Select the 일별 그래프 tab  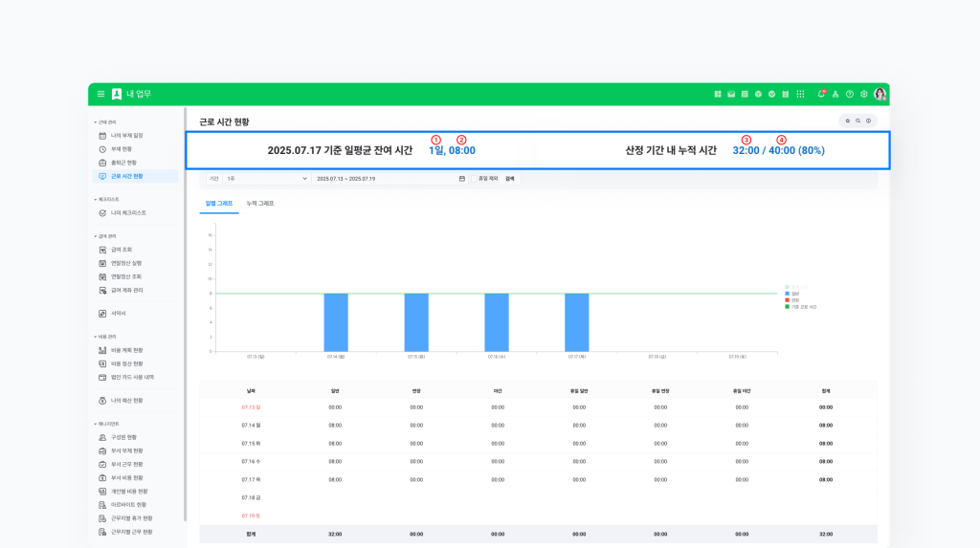point(219,204)
